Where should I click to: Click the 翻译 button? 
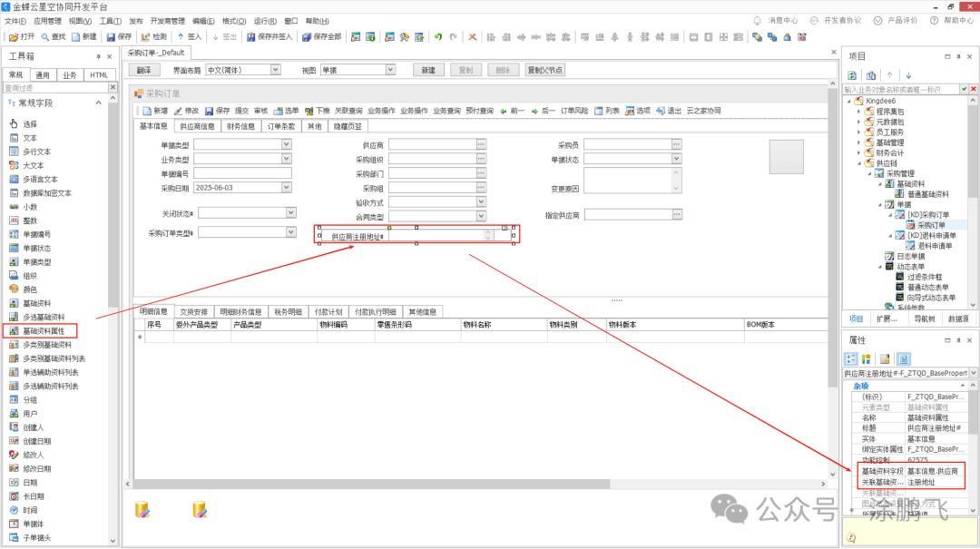pos(143,70)
